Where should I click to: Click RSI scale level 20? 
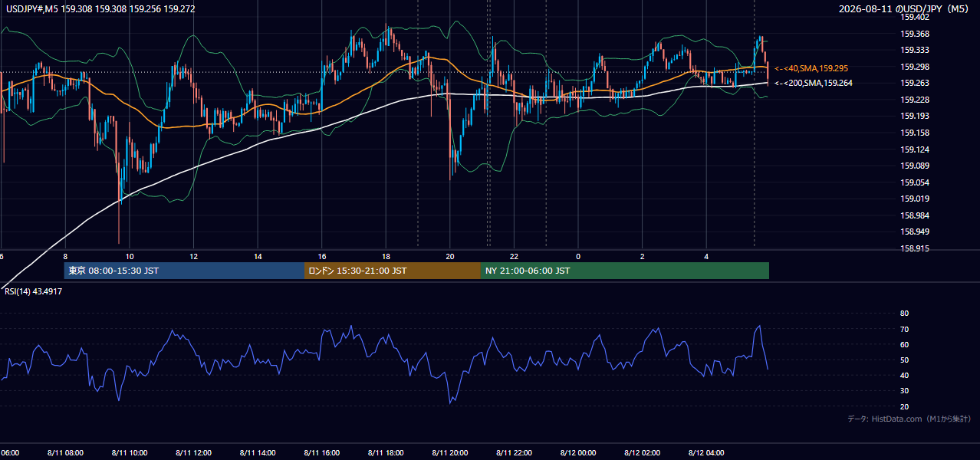click(904, 406)
